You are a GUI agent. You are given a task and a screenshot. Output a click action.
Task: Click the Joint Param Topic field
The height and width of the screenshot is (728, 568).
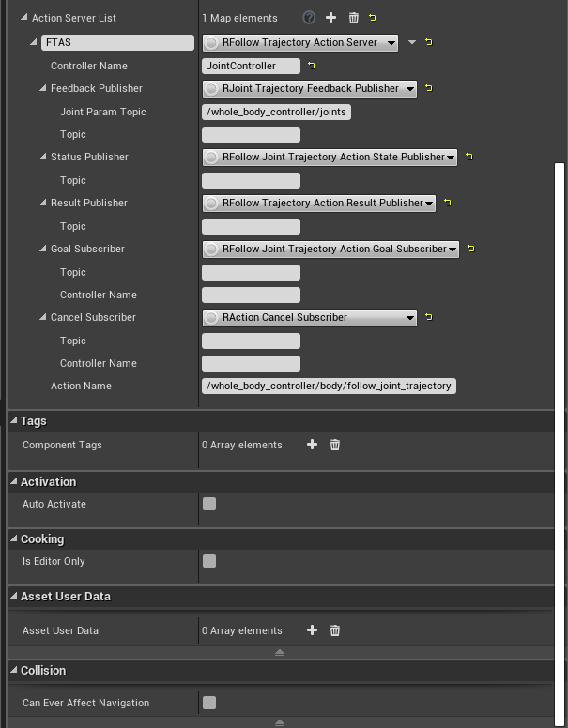[276, 112]
